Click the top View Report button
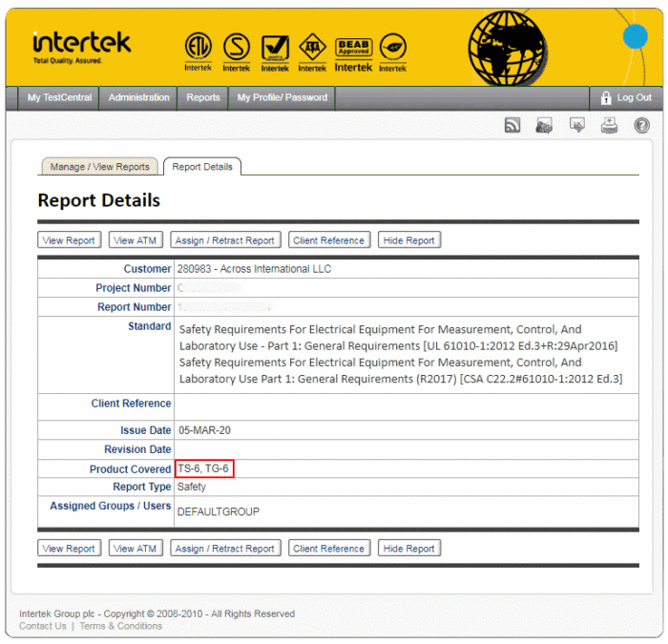This screenshot has height=644, width=668. tap(70, 240)
